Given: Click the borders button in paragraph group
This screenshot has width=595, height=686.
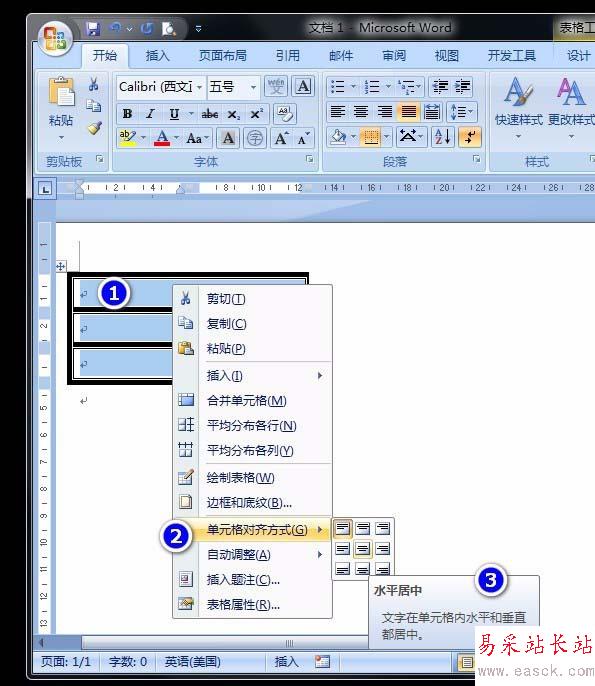Looking at the screenshot, I should click(x=371, y=137).
